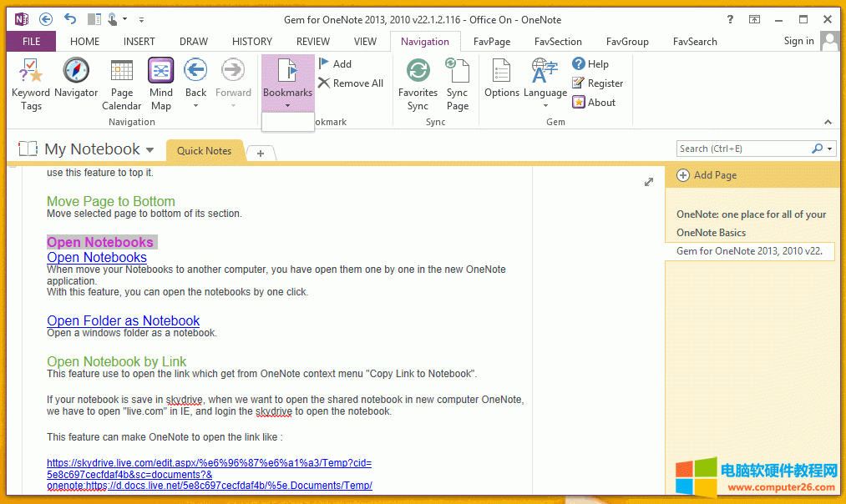
Task: Follow the Open Folder as Notebook link
Action: pyautogui.click(x=123, y=320)
